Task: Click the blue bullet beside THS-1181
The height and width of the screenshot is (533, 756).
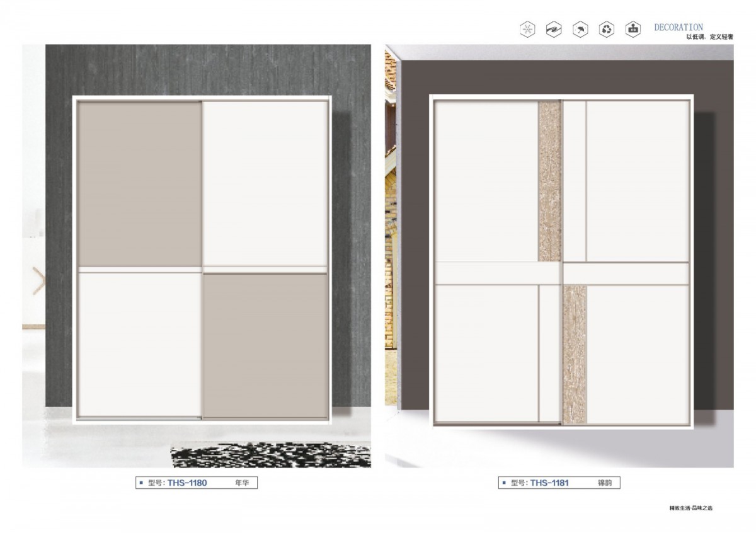Action: click(x=504, y=483)
